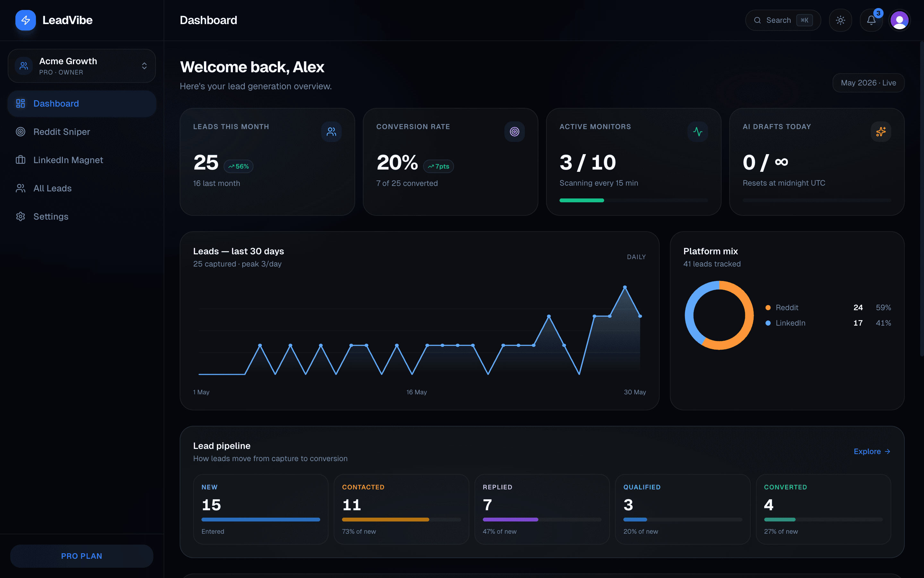Open notifications bell
Image resolution: width=924 pixels, height=578 pixels.
pyautogui.click(x=871, y=20)
